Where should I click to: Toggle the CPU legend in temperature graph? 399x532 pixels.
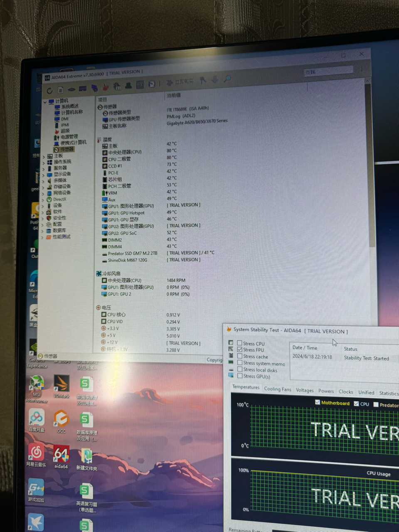pyautogui.click(x=356, y=404)
